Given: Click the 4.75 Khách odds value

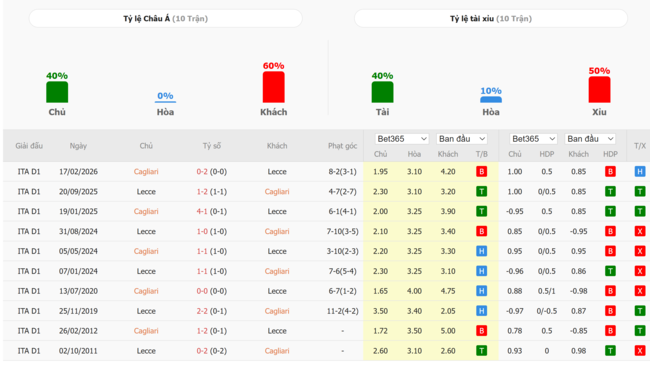Looking at the screenshot, I should pyautogui.click(x=448, y=291).
